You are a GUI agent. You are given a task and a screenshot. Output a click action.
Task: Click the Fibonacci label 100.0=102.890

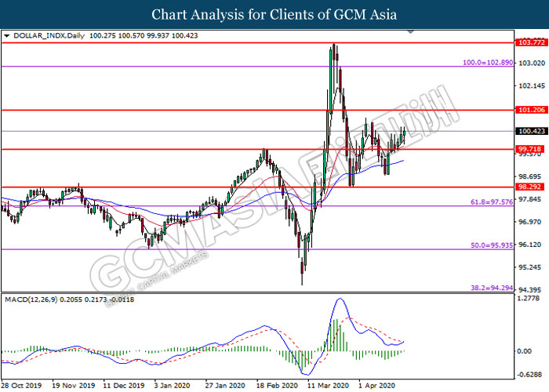(488, 62)
